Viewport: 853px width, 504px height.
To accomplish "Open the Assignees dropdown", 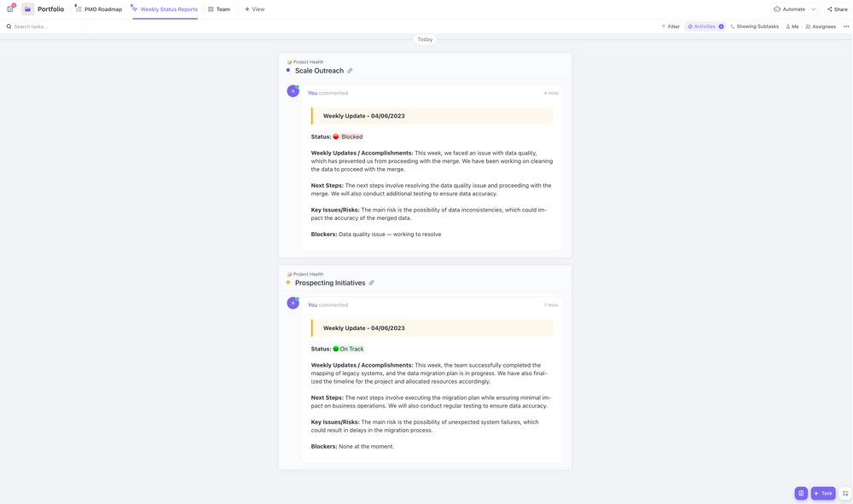I will coord(821,26).
